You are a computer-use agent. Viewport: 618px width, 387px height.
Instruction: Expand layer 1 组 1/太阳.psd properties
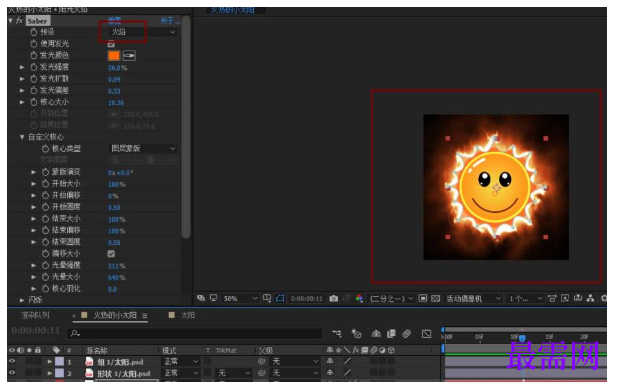50,361
